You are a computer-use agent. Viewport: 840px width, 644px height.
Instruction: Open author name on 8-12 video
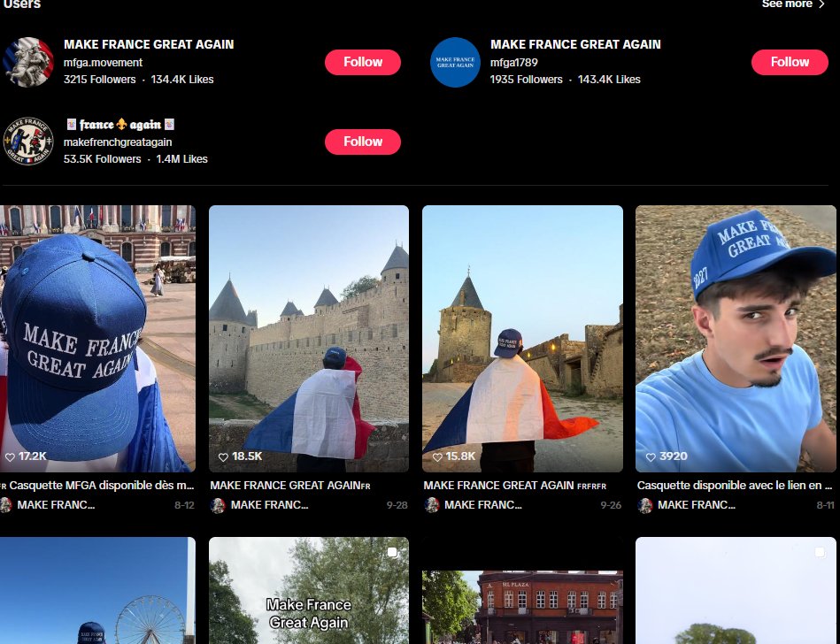56,505
